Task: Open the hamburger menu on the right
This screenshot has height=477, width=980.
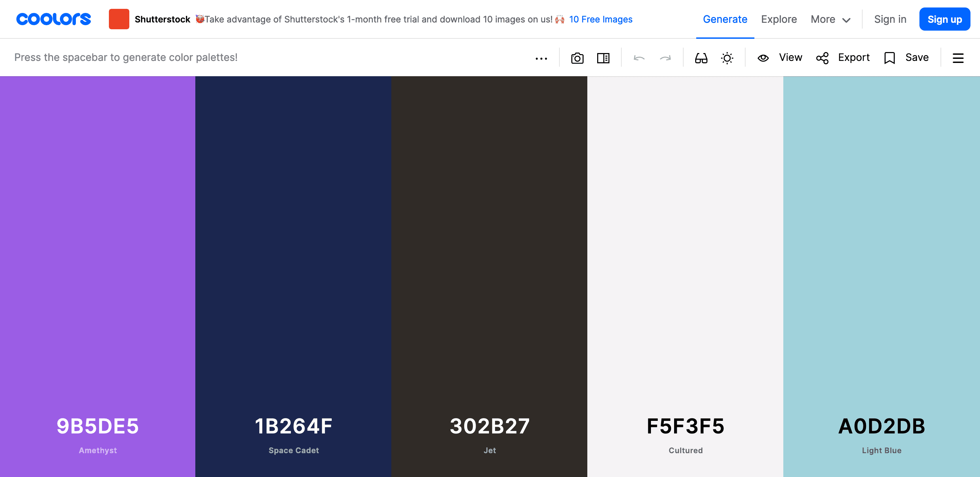Action: (x=958, y=58)
